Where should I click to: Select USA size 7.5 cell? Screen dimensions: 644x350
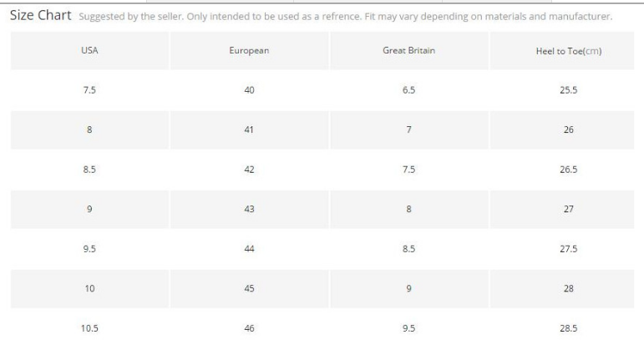point(89,90)
